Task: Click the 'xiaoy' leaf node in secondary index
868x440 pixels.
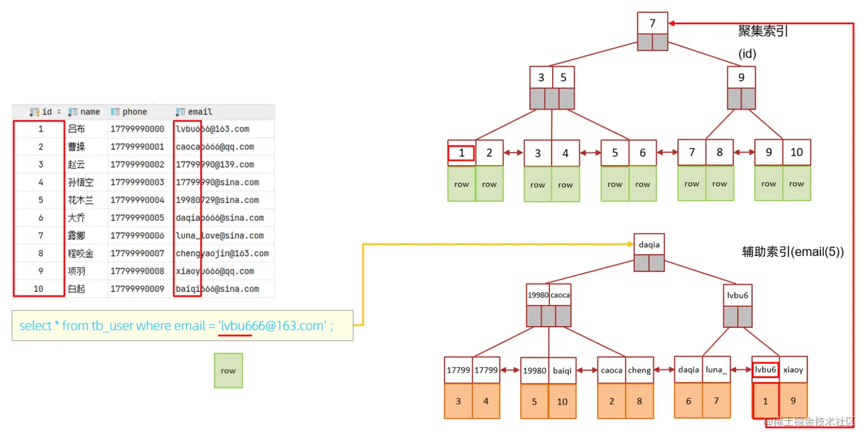Action: (793, 370)
